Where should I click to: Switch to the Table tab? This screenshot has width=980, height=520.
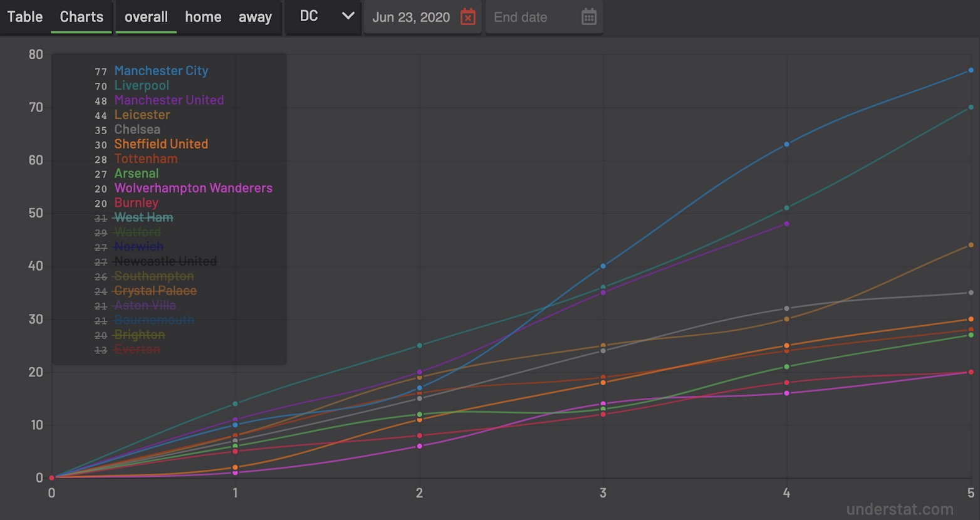(25, 17)
